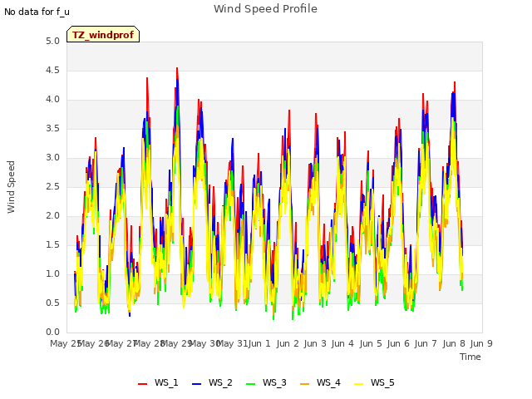Click the green WS_3 legend swatch
The width and height of the screenshot is (532, 399).
250,383
